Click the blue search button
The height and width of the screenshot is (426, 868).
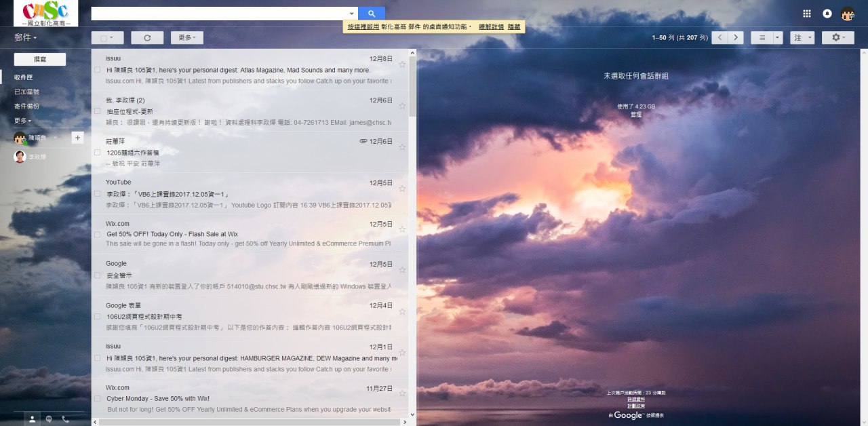click(371, 14)
